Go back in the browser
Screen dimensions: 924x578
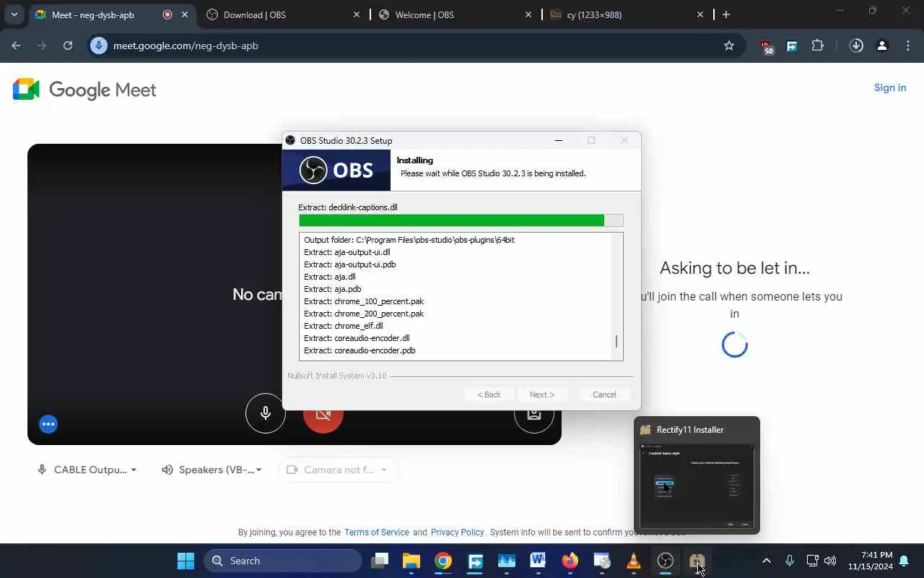[x=16, y=46]
